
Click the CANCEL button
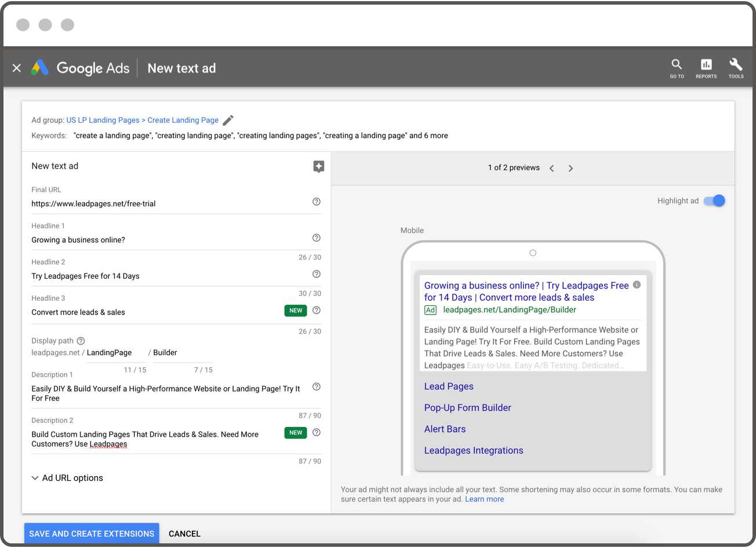click(184, 533)
